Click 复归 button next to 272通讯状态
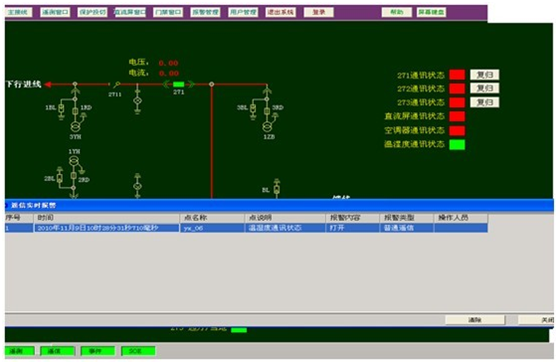 point(485,88)
